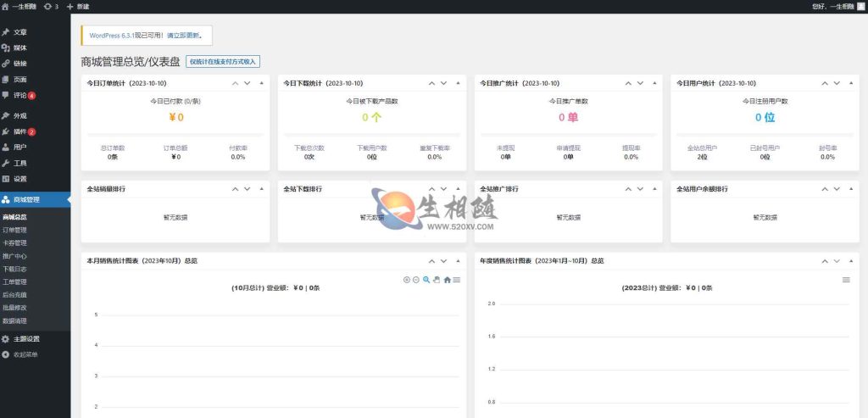Open the 媒体 media menu

click(35, 47)
